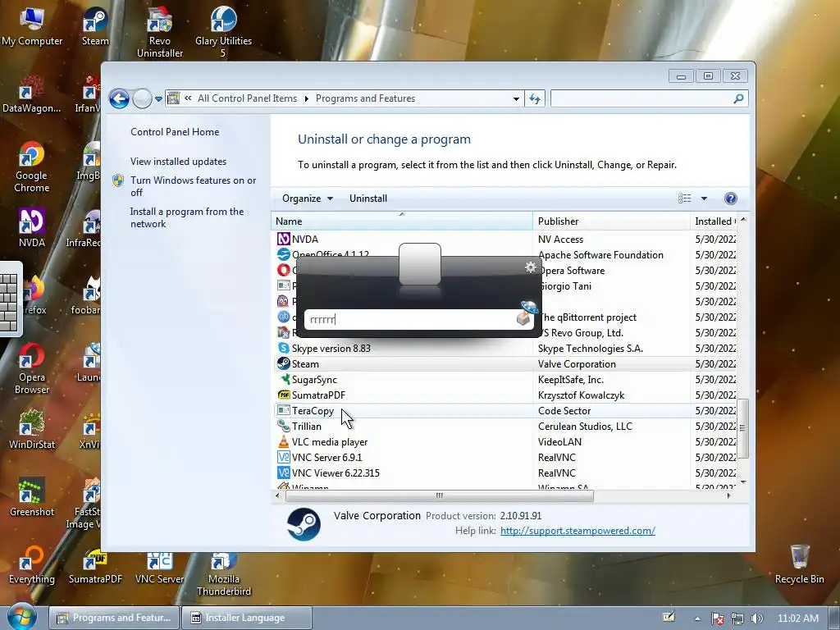Select Trillian in the program list
840x630 pixels.
[x=307, y=427]
